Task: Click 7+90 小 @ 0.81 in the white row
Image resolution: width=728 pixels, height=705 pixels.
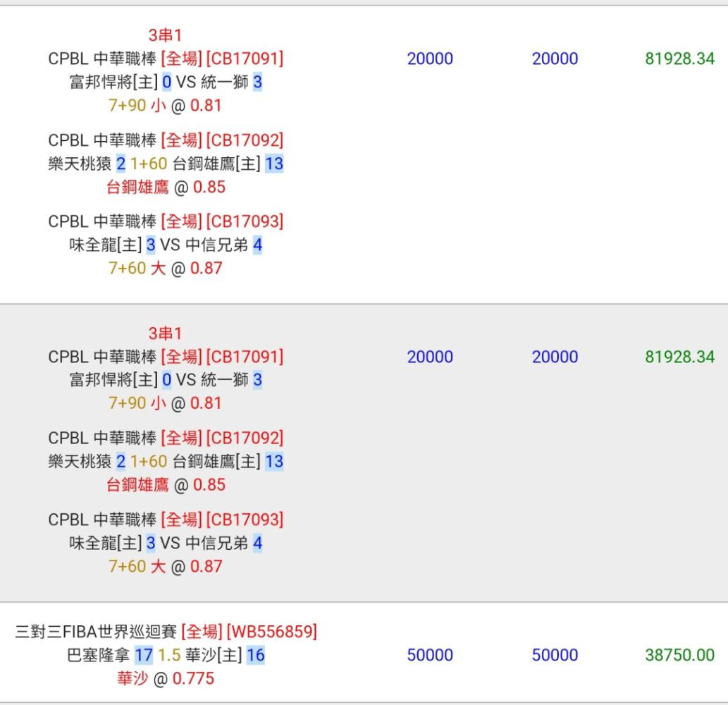Action: 165,106
